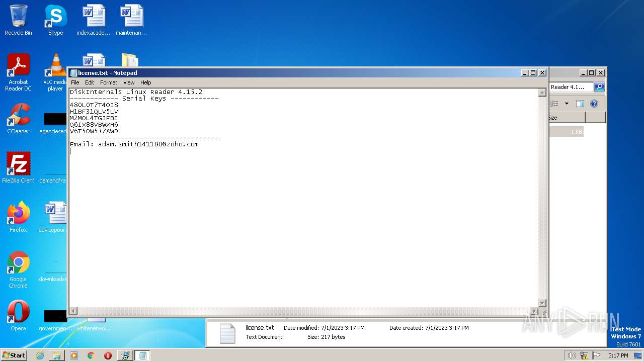This screenshot has height=362, width=644.
Task: Open the devicepoor Word document icon
Action: [x=53, y=217]
